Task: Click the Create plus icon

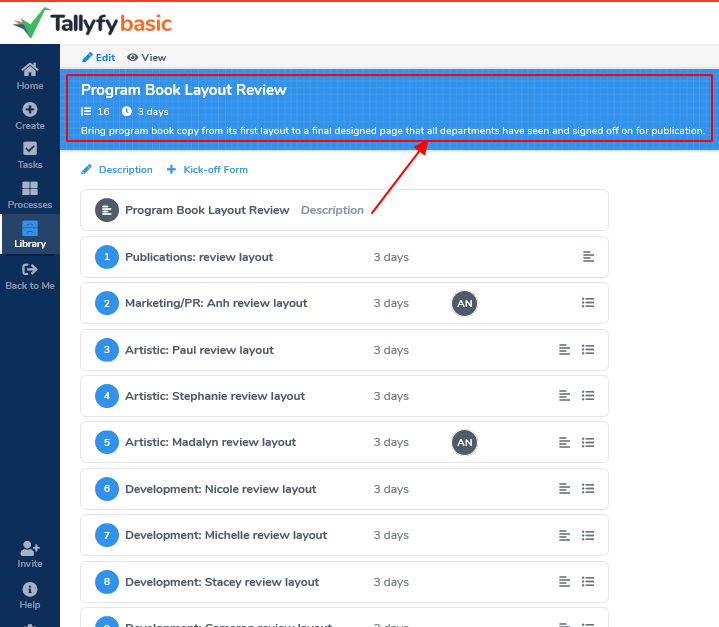Action: 30,110
